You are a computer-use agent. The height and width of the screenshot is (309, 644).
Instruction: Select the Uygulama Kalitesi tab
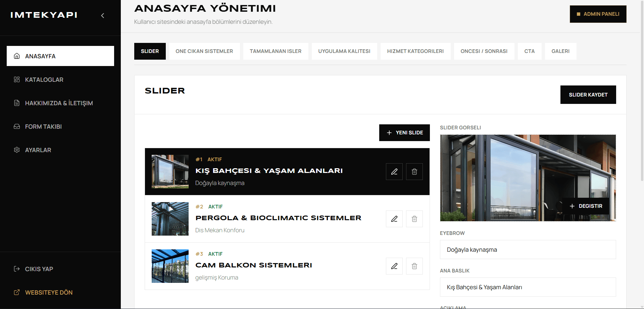click(344, 51)
